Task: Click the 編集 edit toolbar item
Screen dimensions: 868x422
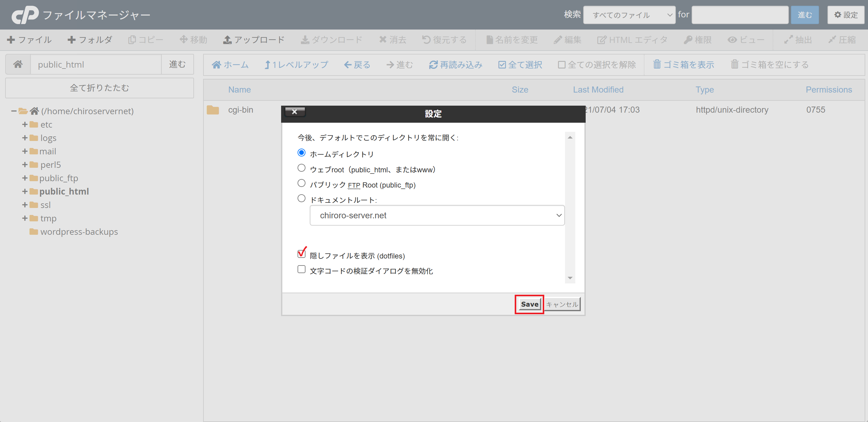Action: [x=567, y=40]
